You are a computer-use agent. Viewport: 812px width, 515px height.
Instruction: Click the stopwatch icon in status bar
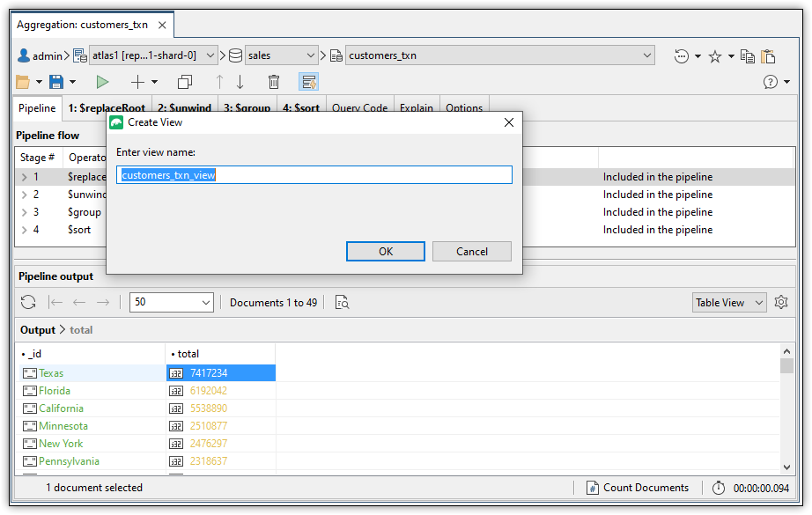point(719,488)
